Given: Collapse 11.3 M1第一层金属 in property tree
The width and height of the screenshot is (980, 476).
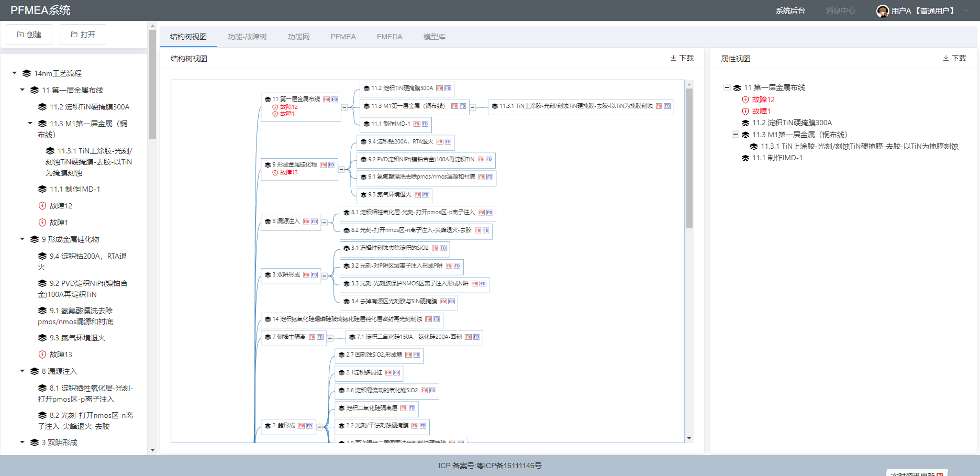Looking at the screenshot, I should [x=736, y=135].
